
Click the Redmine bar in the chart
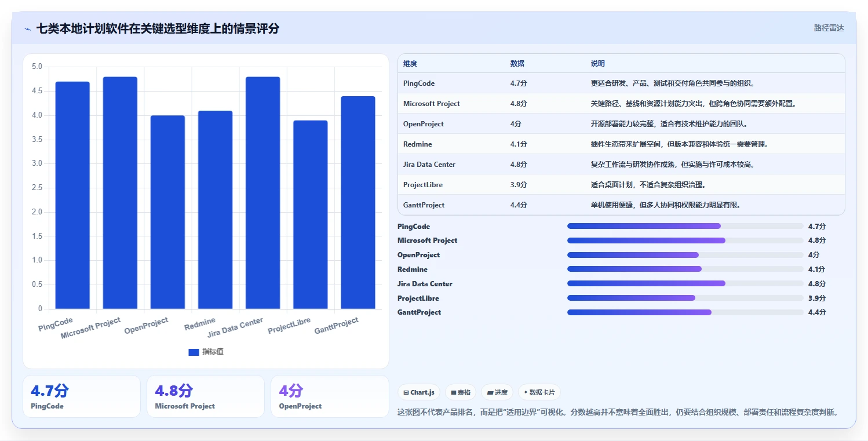[215, 210]
